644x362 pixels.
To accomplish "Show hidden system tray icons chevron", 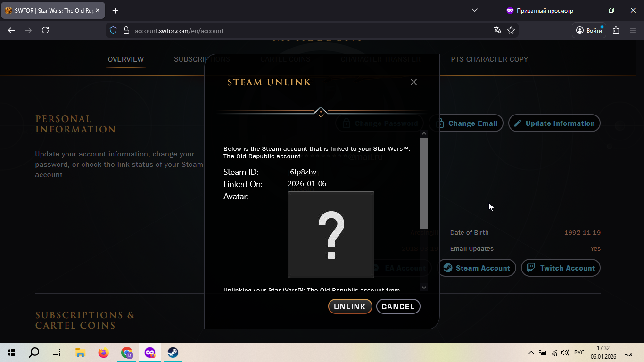I will coord(531,353).
